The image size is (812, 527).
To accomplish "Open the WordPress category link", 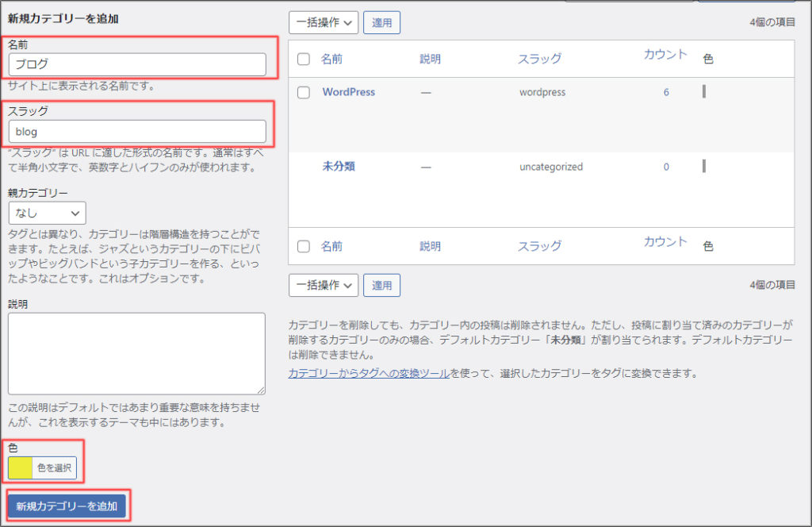I will 348,92.
